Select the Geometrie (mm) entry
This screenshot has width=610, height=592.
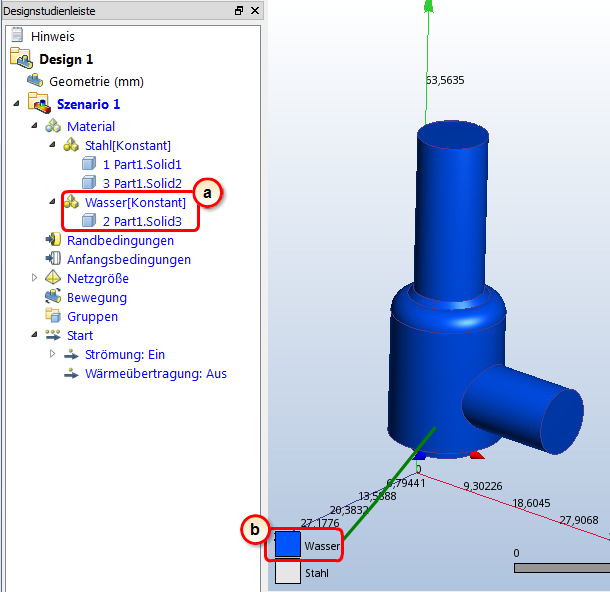[x=96, y=82]
